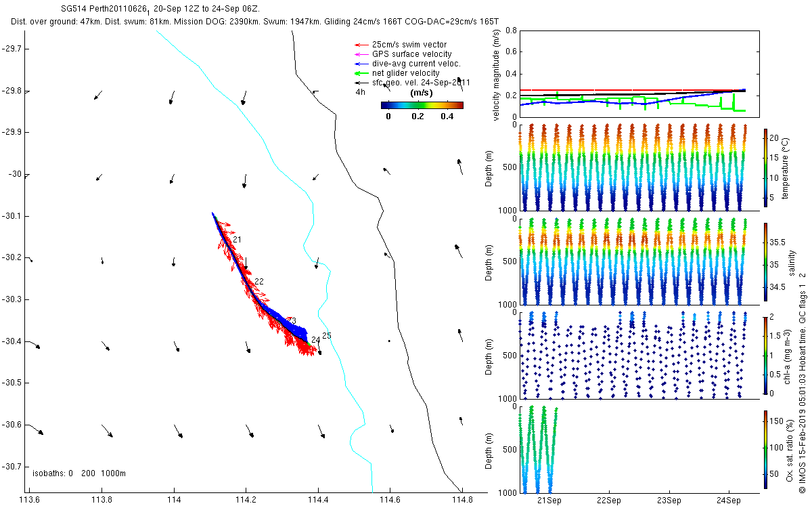Click the day label '25' near the track end
Screen dimensions: 812x508
click(x=326, y=336)
